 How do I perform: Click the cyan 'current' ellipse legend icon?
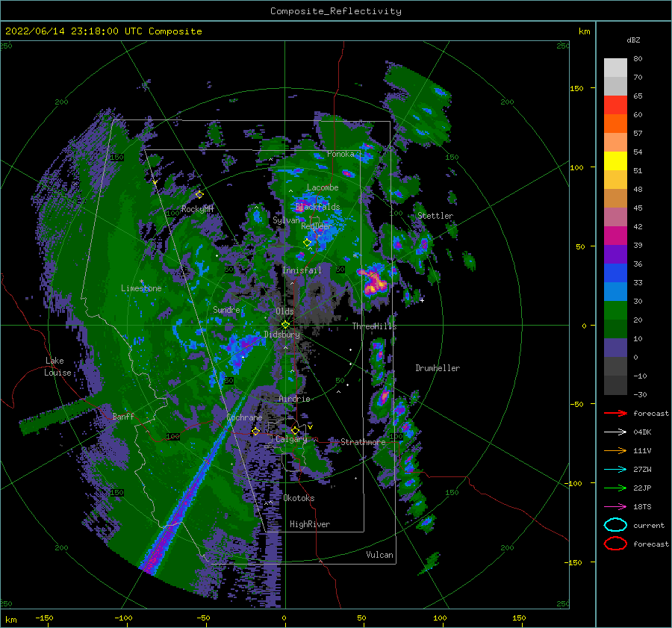tap(615, 525)
